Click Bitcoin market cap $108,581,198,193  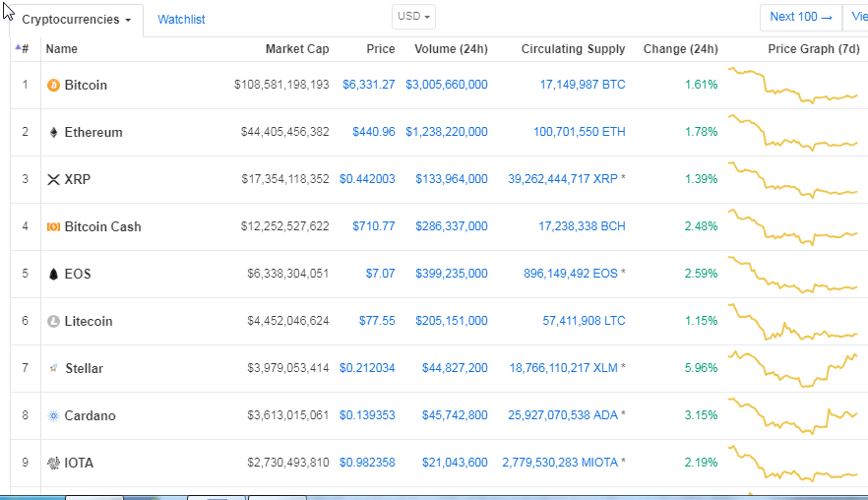281,85
